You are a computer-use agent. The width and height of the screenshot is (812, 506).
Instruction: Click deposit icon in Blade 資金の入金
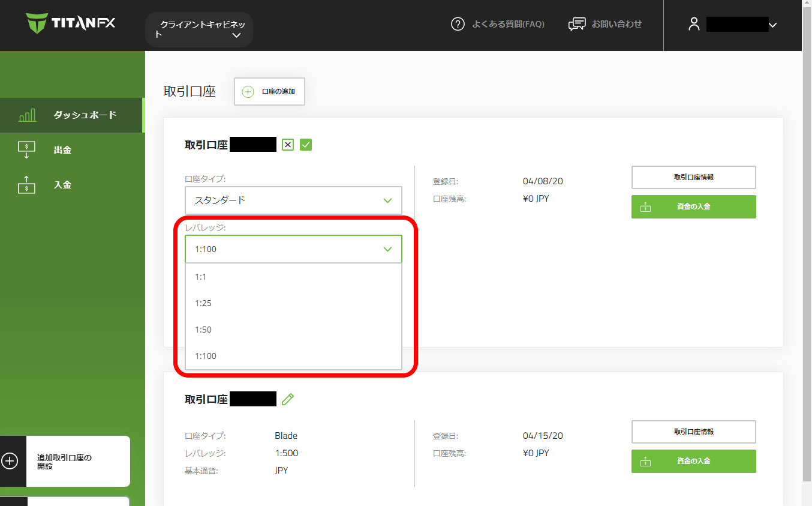click(x=645, y=462)
